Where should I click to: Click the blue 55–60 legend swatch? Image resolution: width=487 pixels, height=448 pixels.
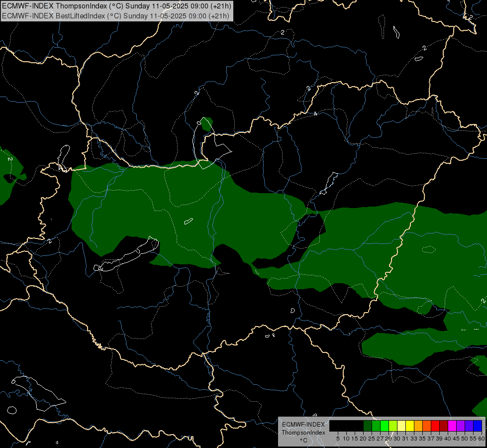pyautogui.click(x=478, y=426)
